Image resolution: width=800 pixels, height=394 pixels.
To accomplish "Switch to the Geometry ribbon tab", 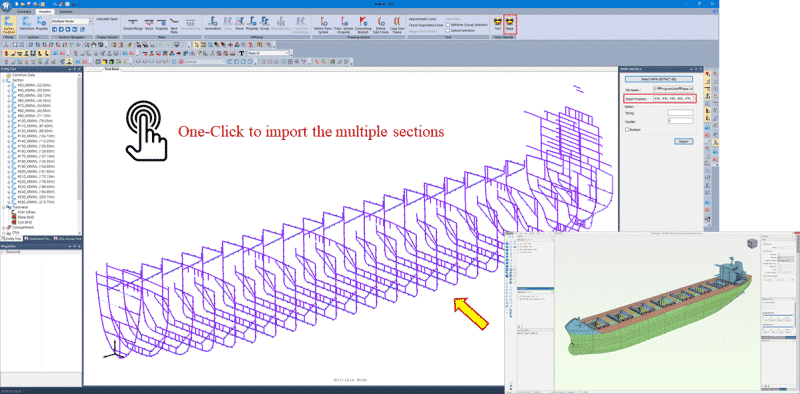I will [24, 11].
